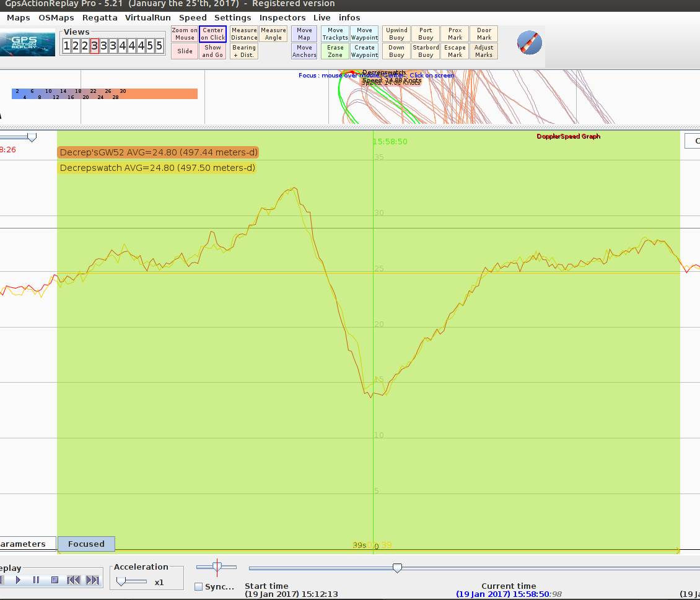This screenshot has height=600, width=700.
Task: Switch to the Focused tab
Action: pyautogui.click(x=86, y=544)
